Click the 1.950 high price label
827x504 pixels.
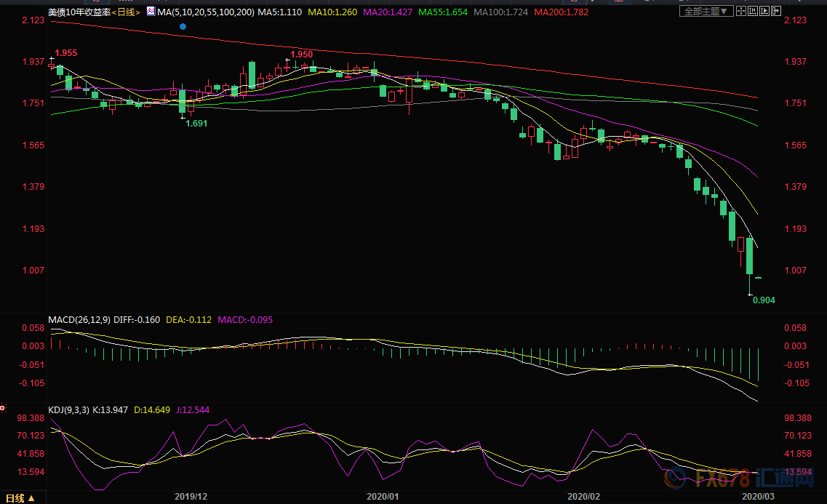point(302,55)
